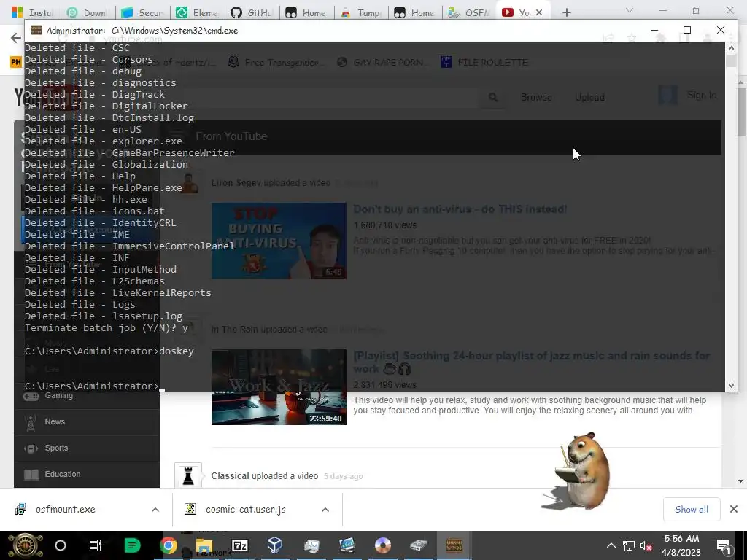Go back in Chrome
The width and height of the screenshot is (747, 560).
point(16,38)
